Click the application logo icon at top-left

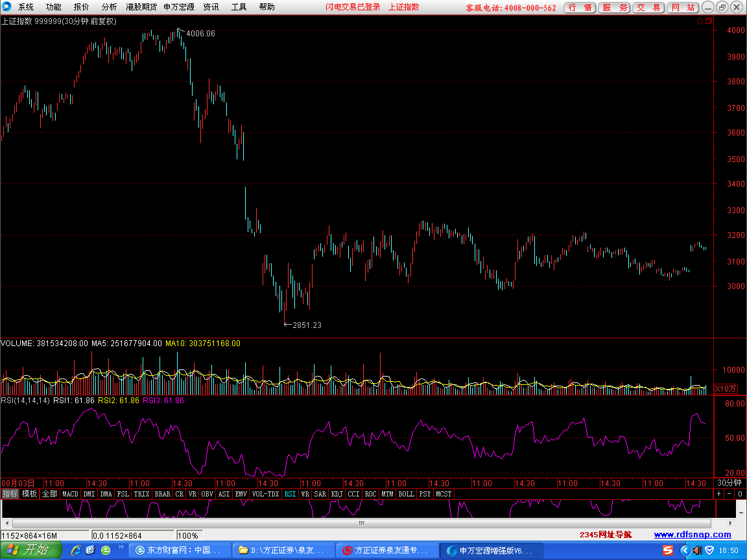tap(6, 6)
